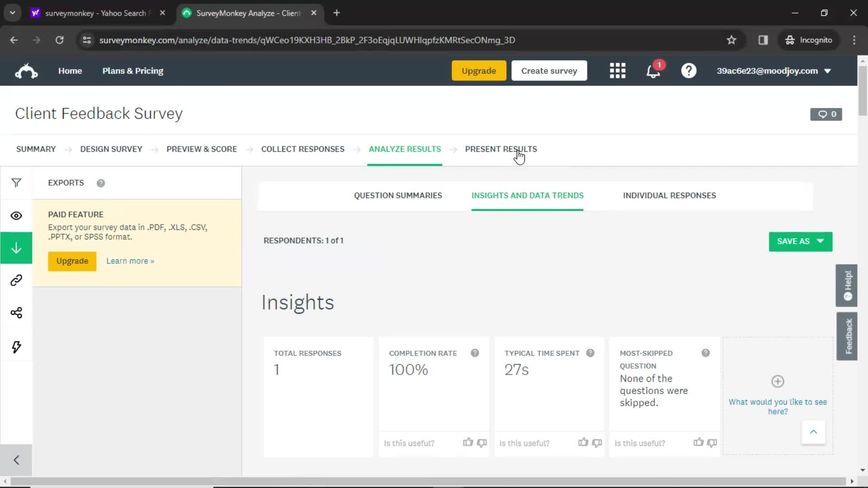Click the browser address bar
The width and height of the screenshot is (868, 488).
(307, 40)
